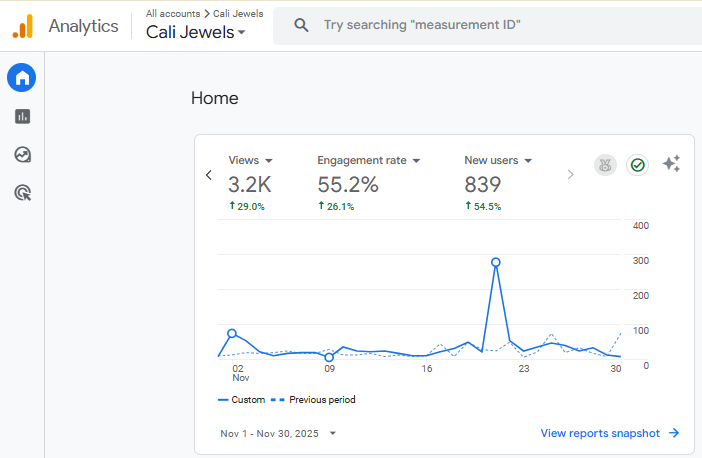The height and width of the screenshot is (458, 702).
Task: Click the highest peak data point on chart
Action: click(496, 262)
